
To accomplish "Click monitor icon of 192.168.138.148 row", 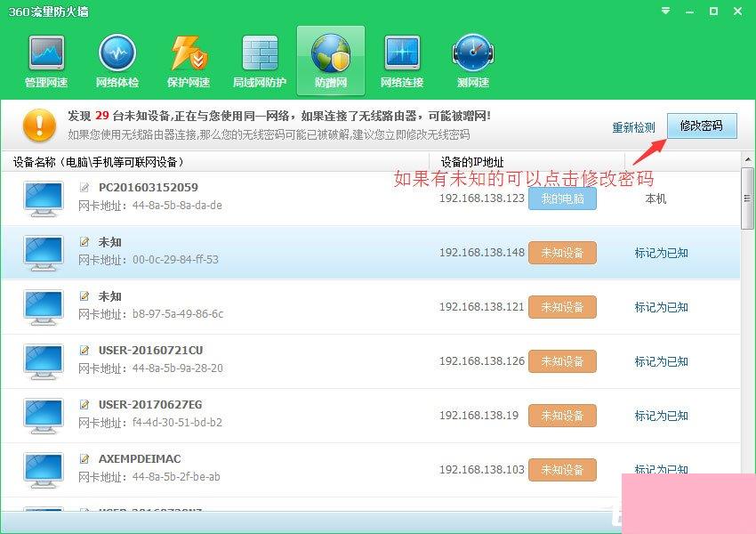I will click(44, 254).
